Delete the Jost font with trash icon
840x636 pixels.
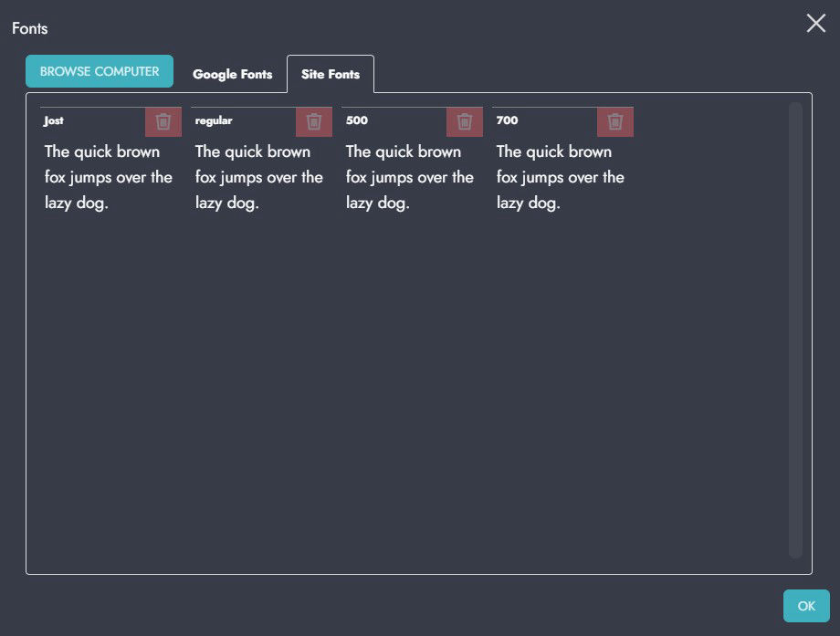pyautogui.click(x=163, y=121)
